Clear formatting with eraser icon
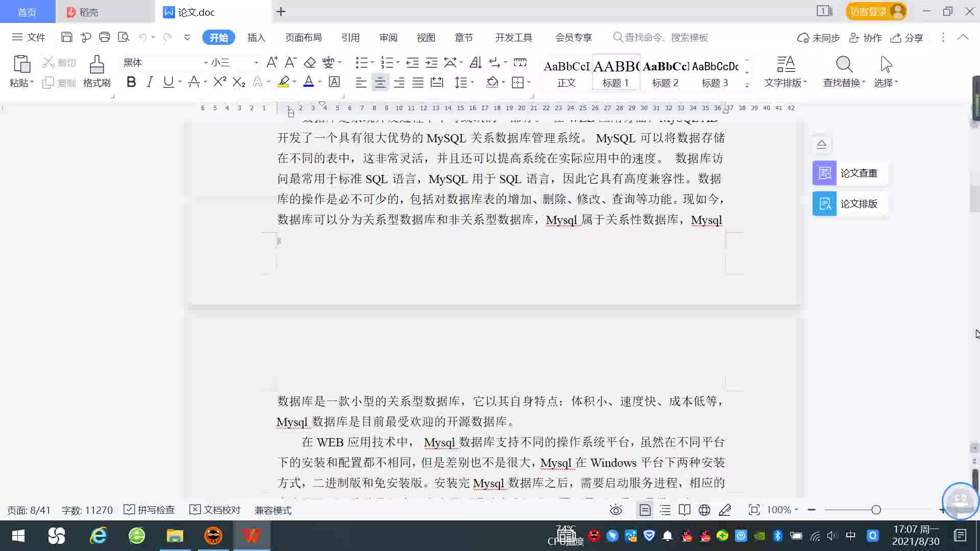The width and height of the screenshot is (980, 551). coord(309,62)
